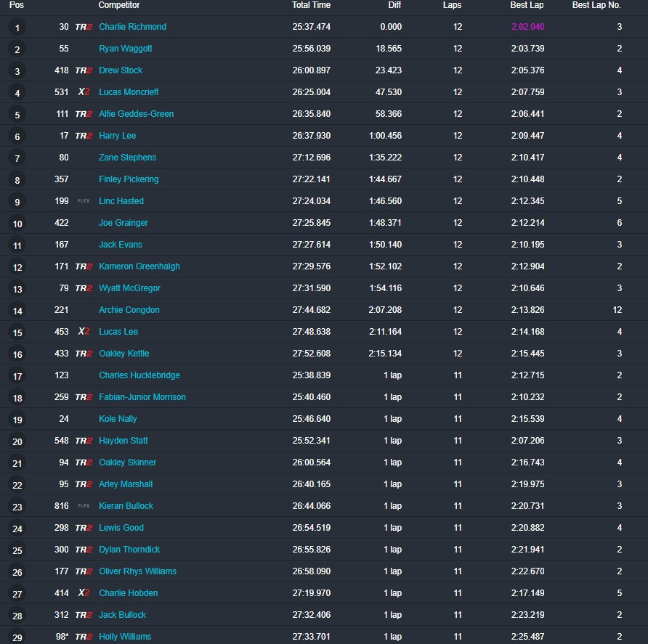Screen dimensions: 648x644
Task: Click the Holly Williams competitor link
Action: tap(125, 637)
